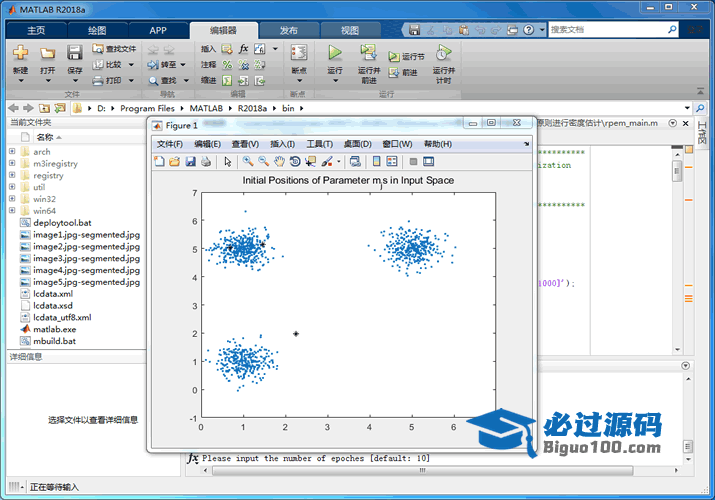Viewport: 715px width, 500px height.
Task: Click the Print Figure icon
Action: point(205,161)
